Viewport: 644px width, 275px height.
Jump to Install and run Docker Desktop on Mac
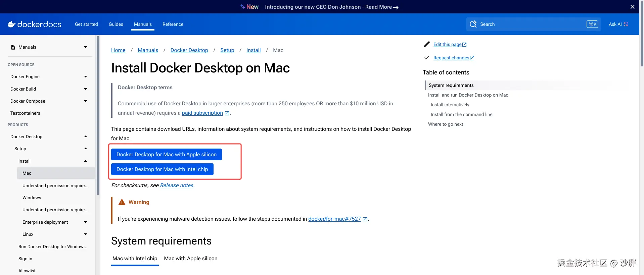click(468, 95)
